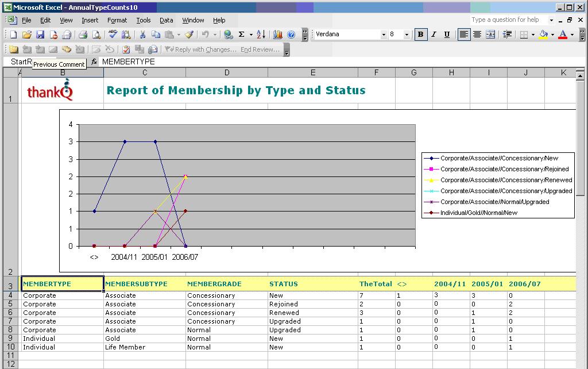Open the function wizard fx button
The image size is (588, 369).
click(94, 61)
